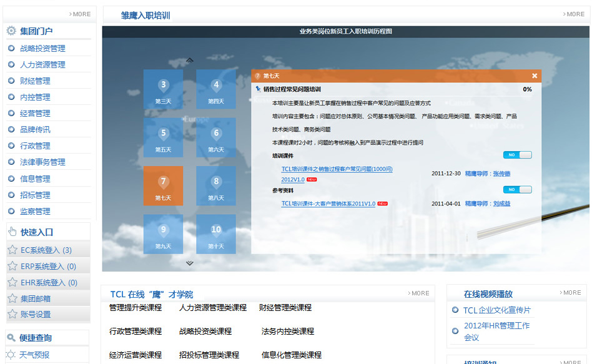Click the bullet icon beside 信息管理
Screen dimensions: 592x364
pyautogui.click(x=11, y=179)
